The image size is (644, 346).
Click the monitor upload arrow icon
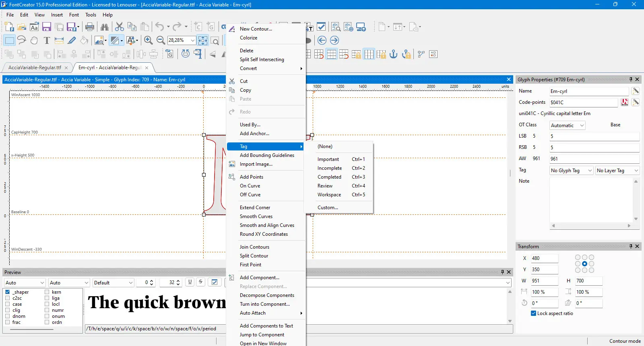coord(361,27)
